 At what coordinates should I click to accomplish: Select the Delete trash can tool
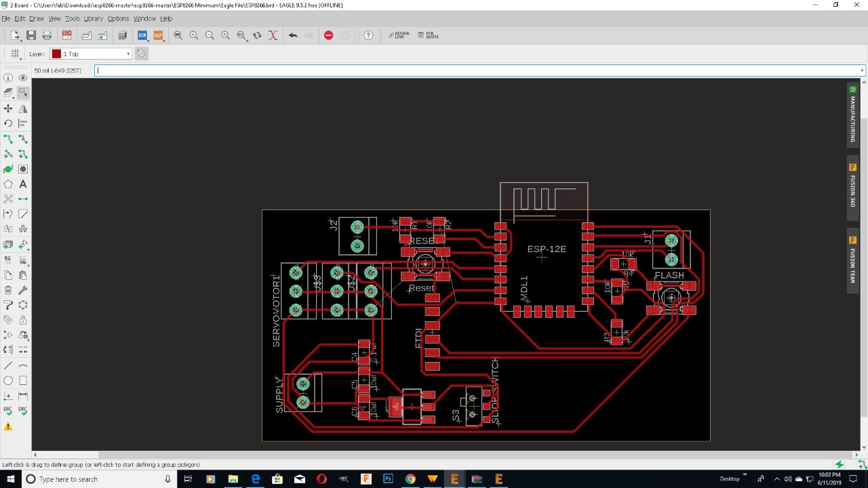8,290
